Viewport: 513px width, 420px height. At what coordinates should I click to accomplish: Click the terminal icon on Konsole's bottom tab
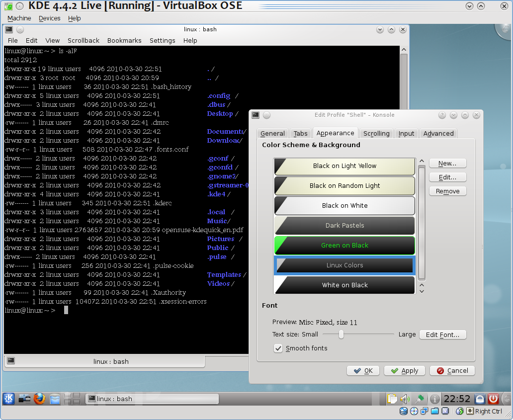[11, 361]
